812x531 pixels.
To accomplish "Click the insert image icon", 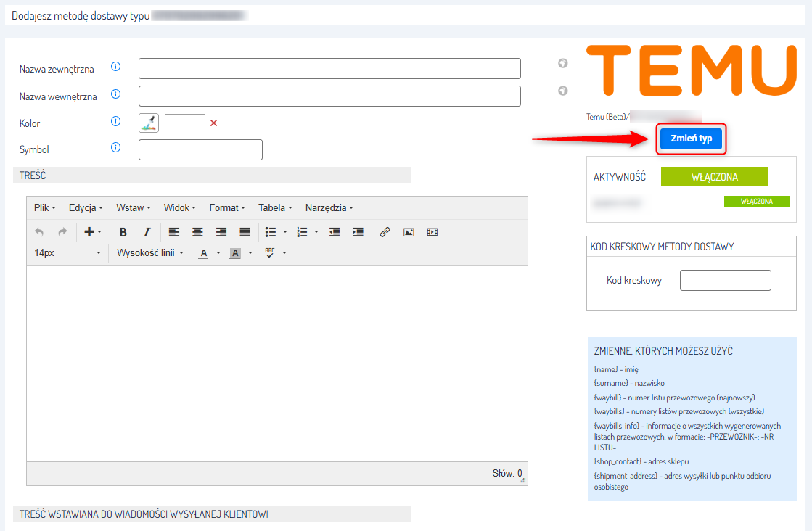I will 409,232.
